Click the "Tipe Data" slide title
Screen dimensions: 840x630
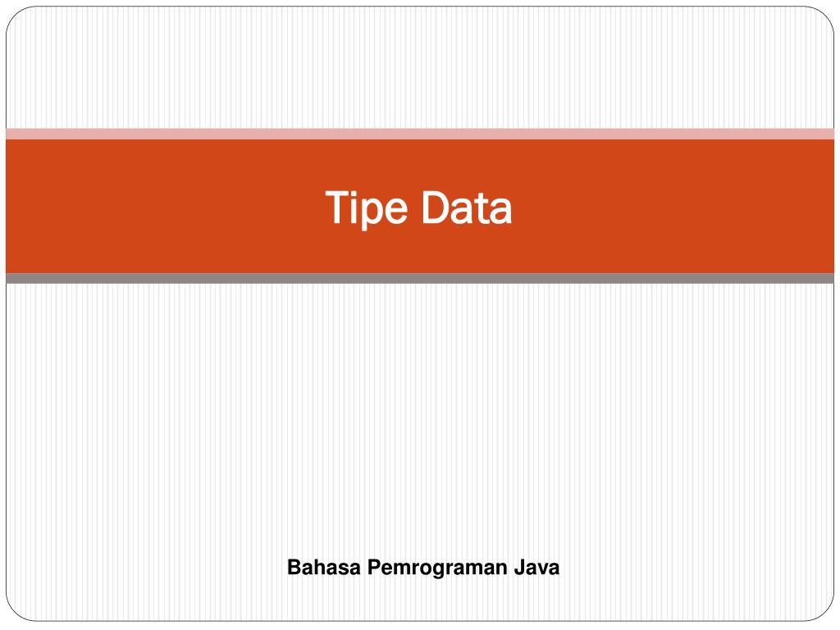point(418,208)
